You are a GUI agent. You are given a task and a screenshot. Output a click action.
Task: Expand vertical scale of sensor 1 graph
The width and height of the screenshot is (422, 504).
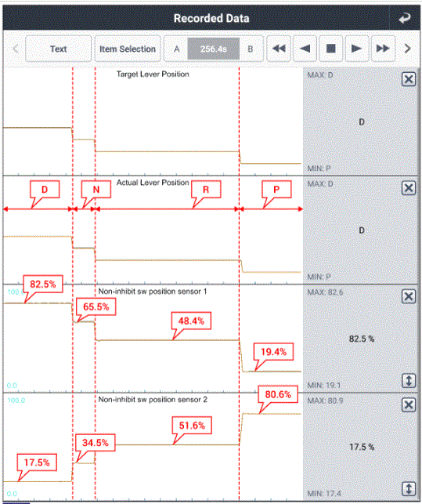[409, 381]
